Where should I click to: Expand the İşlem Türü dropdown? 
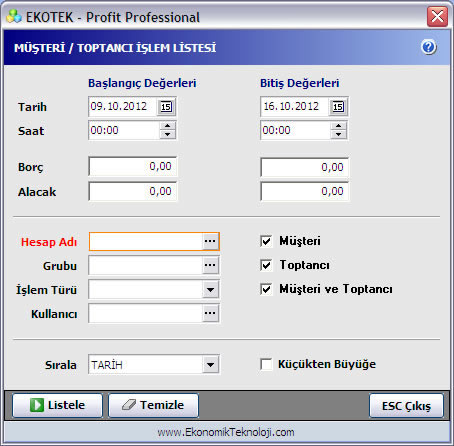210,289
